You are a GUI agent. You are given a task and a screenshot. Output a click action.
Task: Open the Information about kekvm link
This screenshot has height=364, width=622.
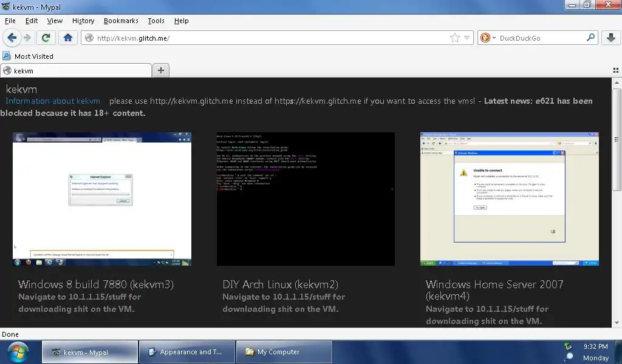coord(53,101)
